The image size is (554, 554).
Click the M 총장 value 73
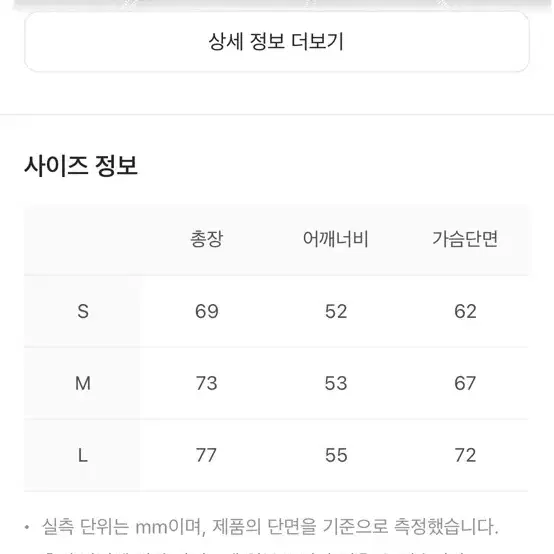(x=207, y=383)
